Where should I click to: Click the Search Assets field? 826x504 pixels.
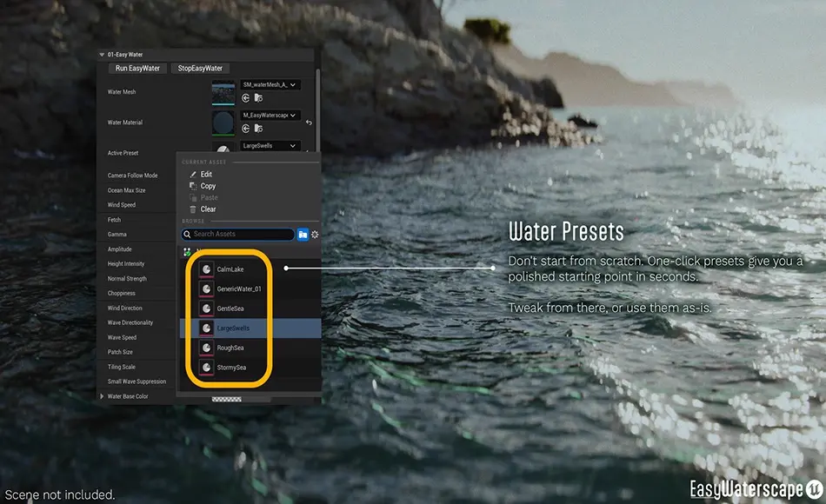pos(237,235)
